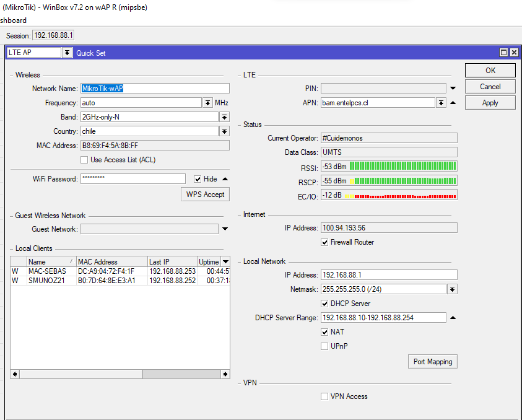Enable the UPnP checkbox
Viewport: 522px width, 420px height.
324,346
